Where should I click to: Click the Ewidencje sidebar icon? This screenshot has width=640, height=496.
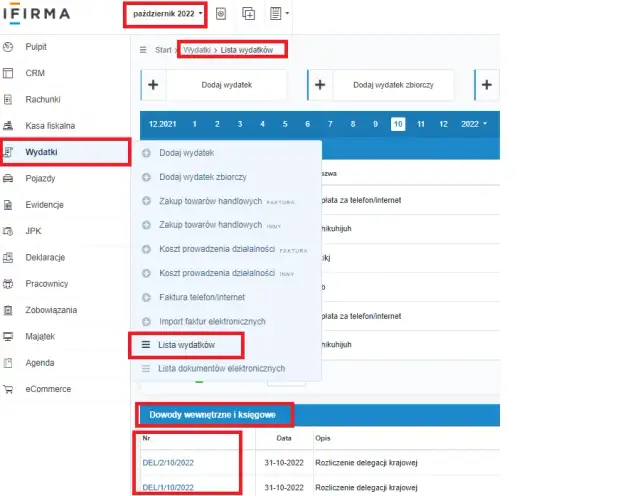pyautogui.click(x=8, y=205)
